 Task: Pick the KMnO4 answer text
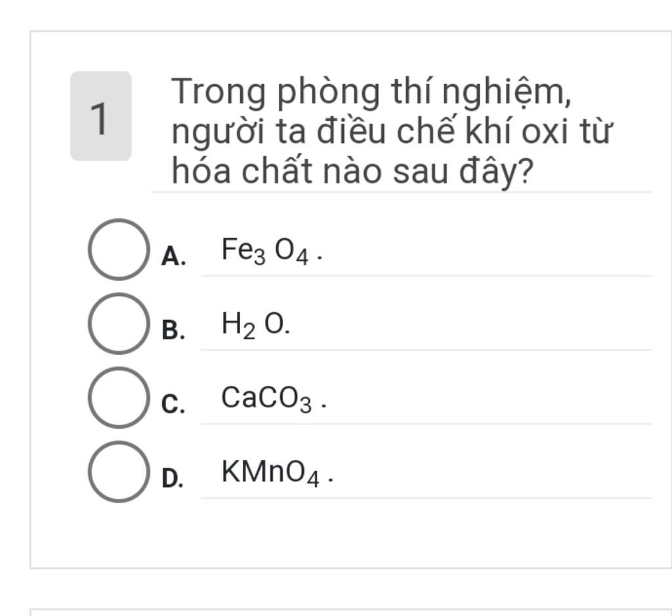278,473
